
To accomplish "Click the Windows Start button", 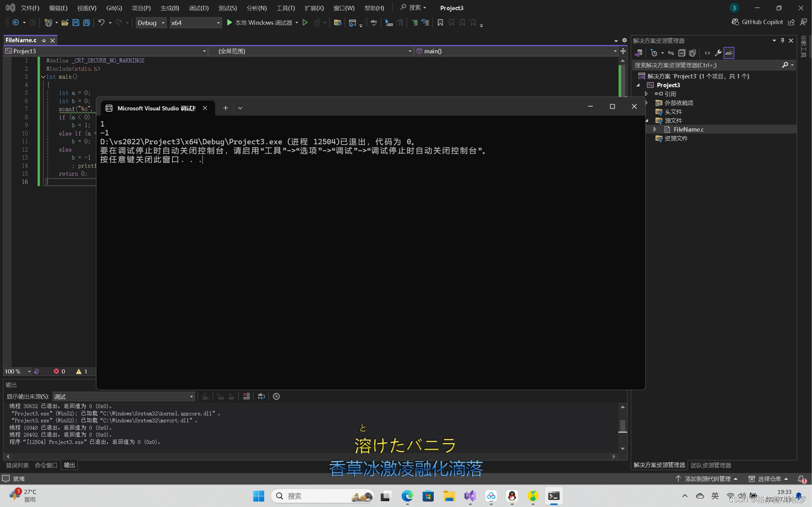I will tap(258, 496).
